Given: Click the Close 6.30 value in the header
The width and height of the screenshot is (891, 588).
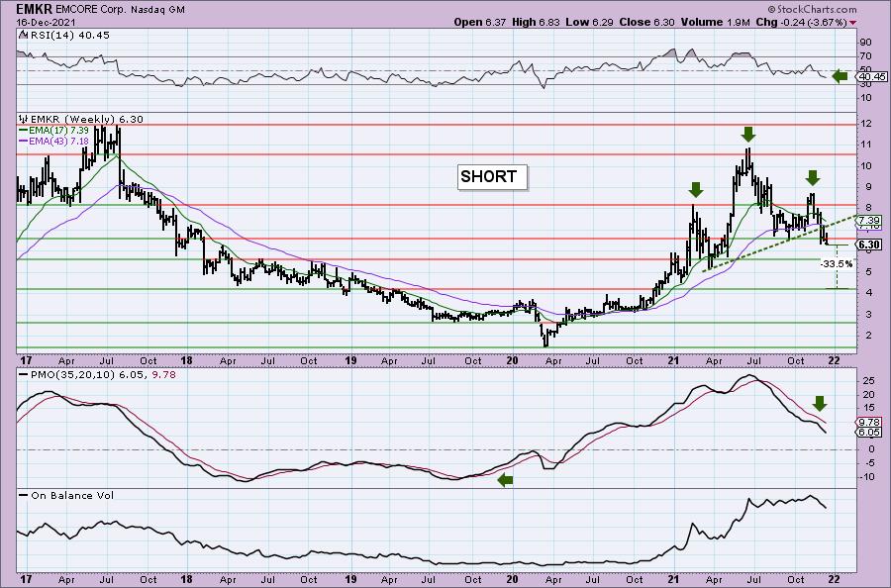Looking at the screenshot, I should [647, 22].
